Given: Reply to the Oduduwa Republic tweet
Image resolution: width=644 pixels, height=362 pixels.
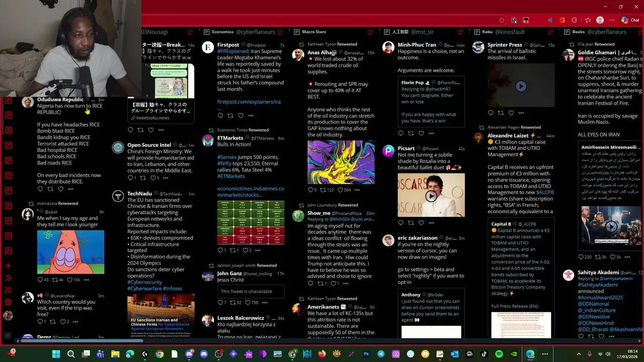Looking at the screenshot, I should [x=40, y=189].
